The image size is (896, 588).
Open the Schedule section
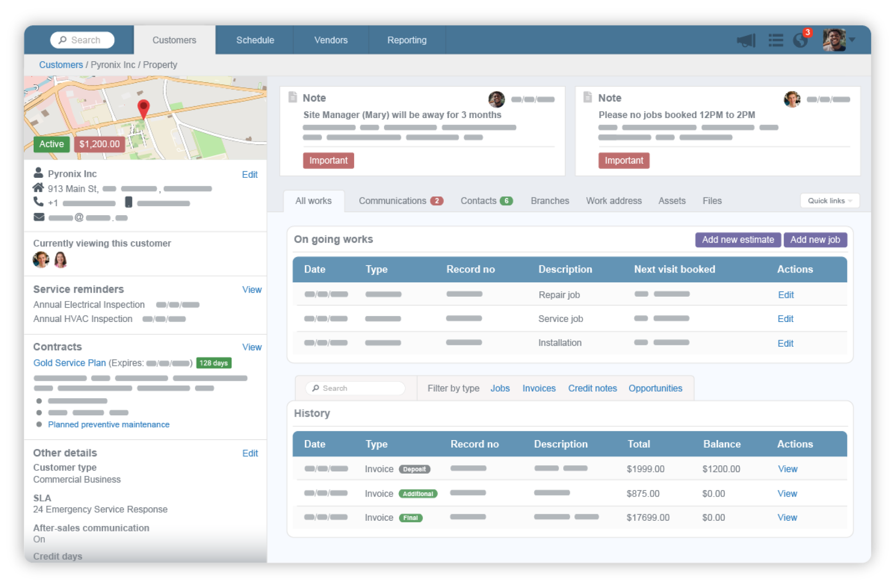255,40
